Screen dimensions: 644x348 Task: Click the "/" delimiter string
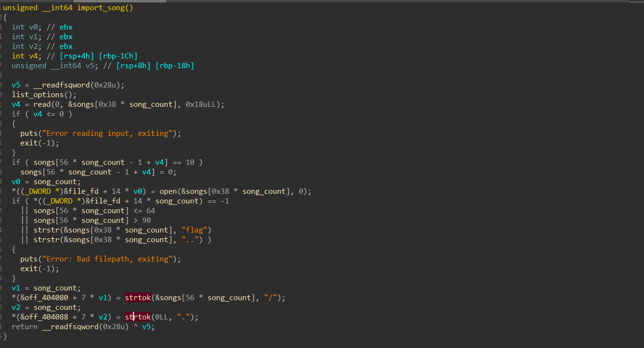point(270,298)
